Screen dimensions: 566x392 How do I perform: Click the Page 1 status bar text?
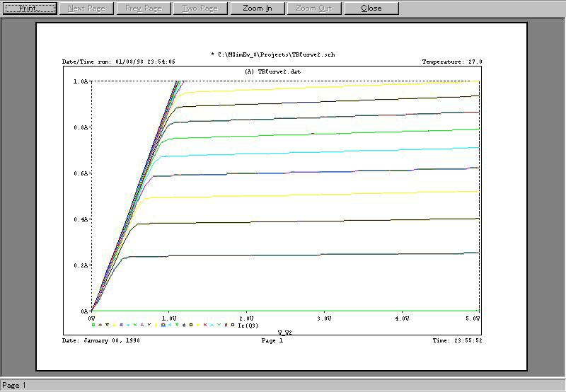coord(14,386)
